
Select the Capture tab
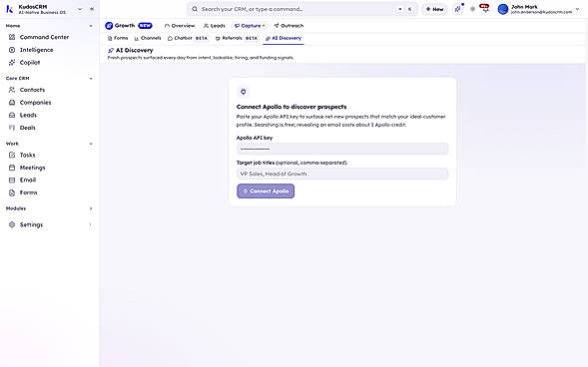250,26
